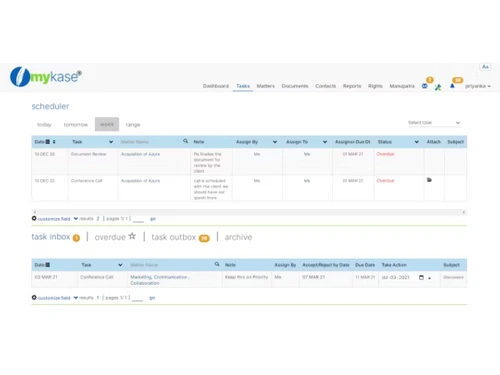Open the Manupatra menu

pyautogui.click(x=402, y=86)
